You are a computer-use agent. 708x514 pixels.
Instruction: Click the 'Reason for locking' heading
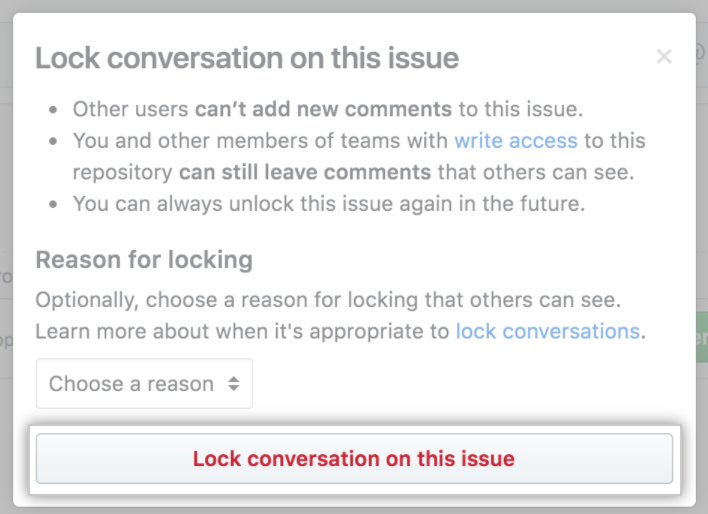(144, 261)
